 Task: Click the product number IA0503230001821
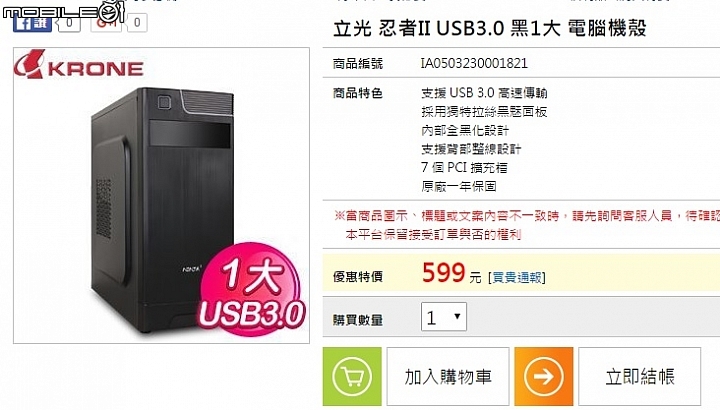[474, 63]
